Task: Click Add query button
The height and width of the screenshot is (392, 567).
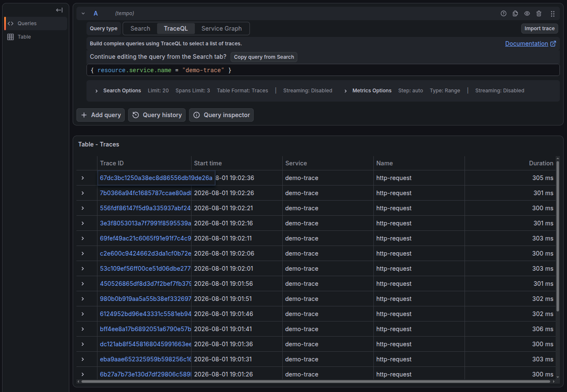Action: coord(101,115)
